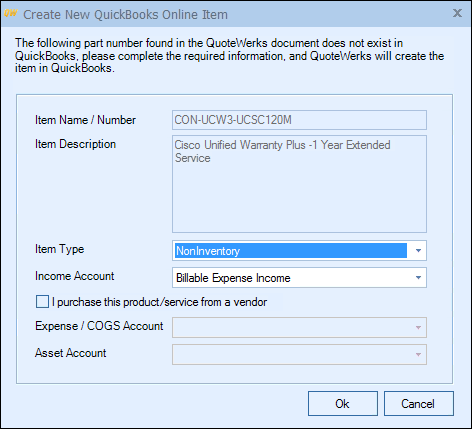Click the Item Type label
The height and width of the screenshot is (429, 472).
[x=60, y=249]
